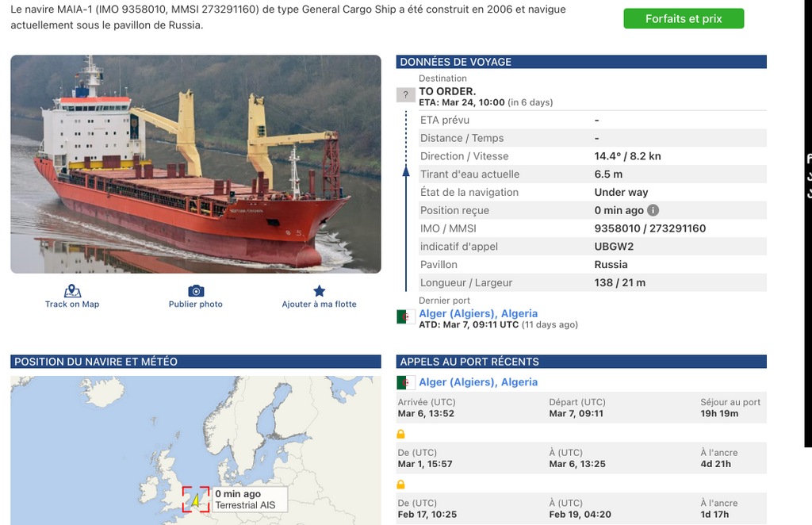
Task: Click the Feb 19, 04:20 end time
Action: pos(580,515)
